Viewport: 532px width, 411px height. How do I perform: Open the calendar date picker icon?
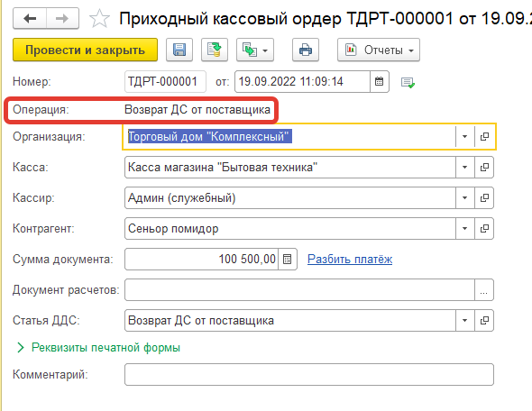(x=380, y=81)
